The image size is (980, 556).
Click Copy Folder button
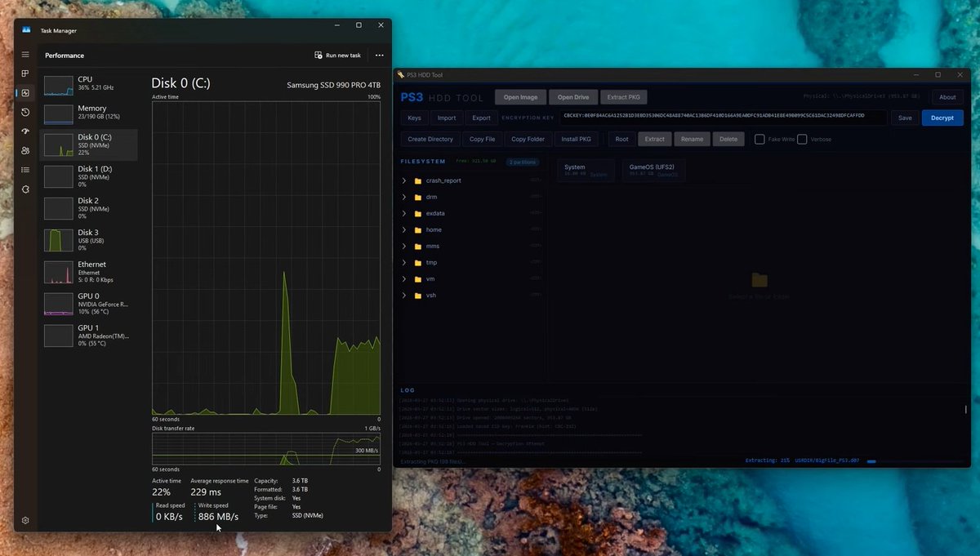pyautogui.click(x=528, y=139)
